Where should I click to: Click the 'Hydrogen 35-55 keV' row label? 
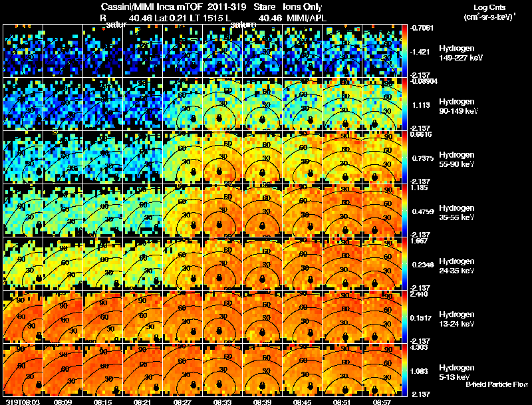(456, 213)
